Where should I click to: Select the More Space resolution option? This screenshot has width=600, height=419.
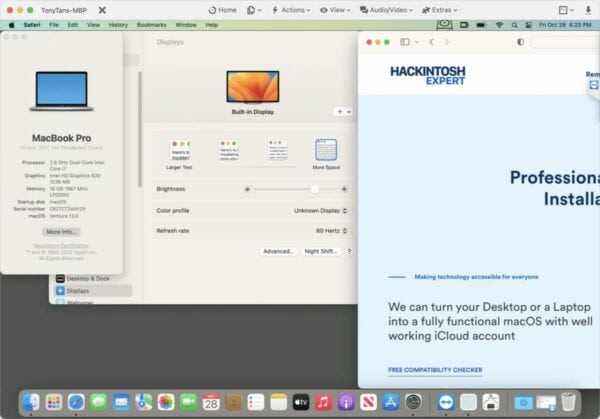pos(326,154)
